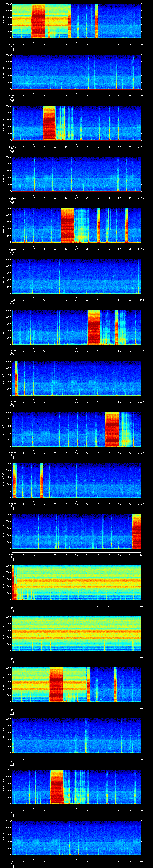This screenshot has width=153, height=868.
Task: Click the spectrogram panel starting at 5:24:00
Action: click(76, 123)
